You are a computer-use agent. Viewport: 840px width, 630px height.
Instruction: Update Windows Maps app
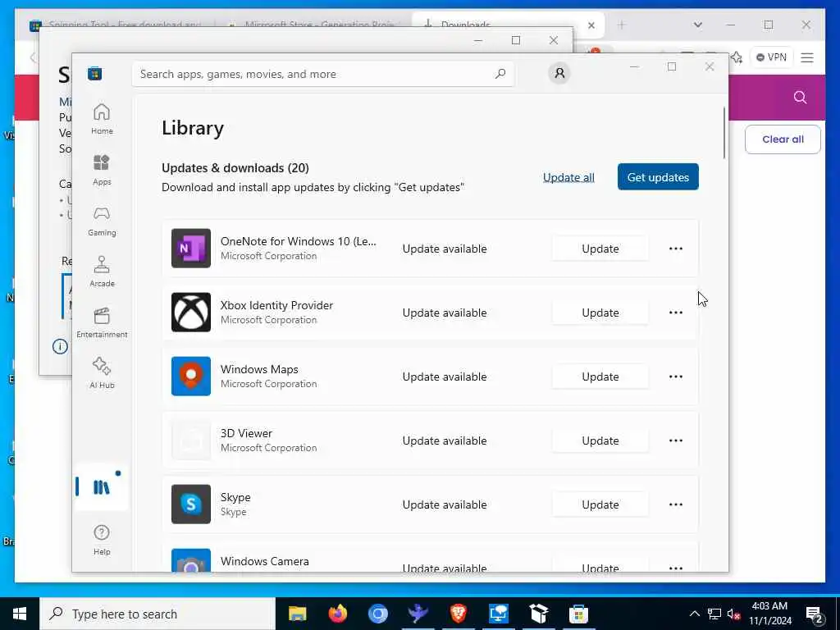[600, 377]
